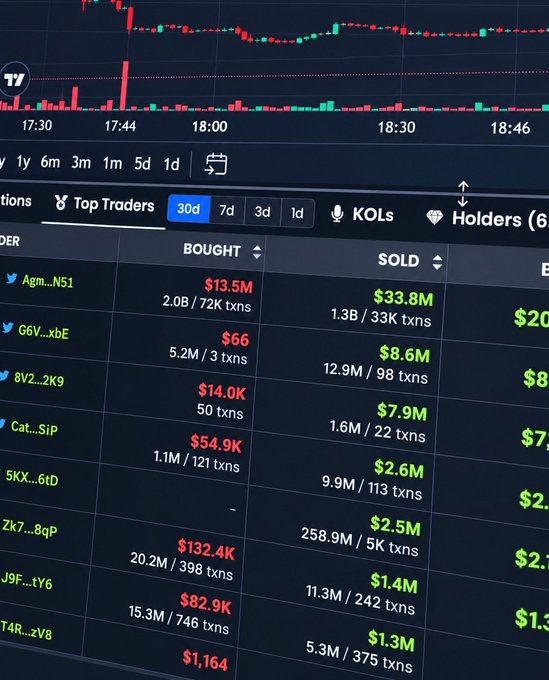Click the Holders diamond icon
549x680 pixels.
(435, 217)
